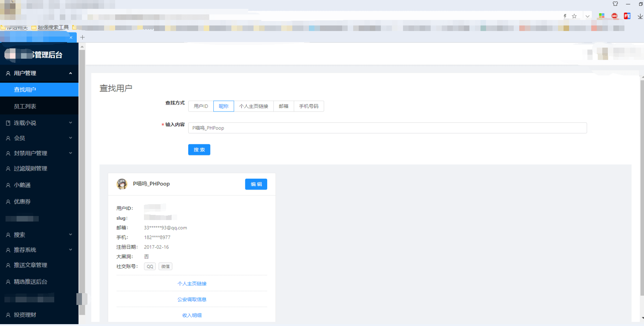The image size is (644, 326).
Task: Click the QQ social account tag
Action: [150, 267]
